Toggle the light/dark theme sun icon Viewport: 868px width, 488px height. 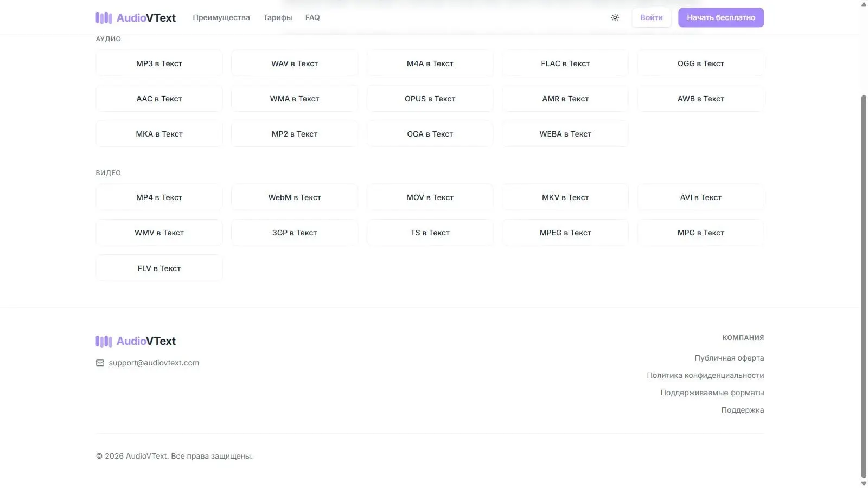615,17
